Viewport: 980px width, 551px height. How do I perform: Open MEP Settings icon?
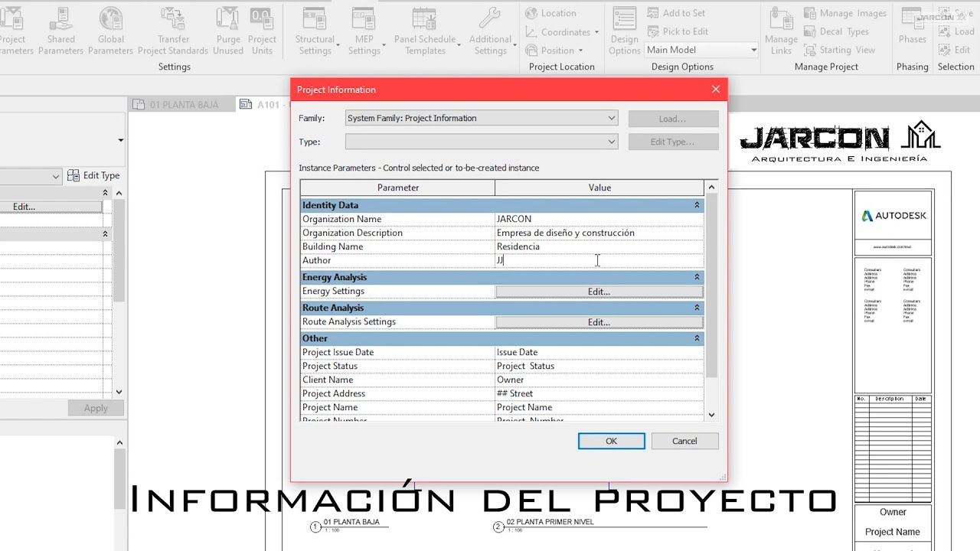click(x=364, y=18)
